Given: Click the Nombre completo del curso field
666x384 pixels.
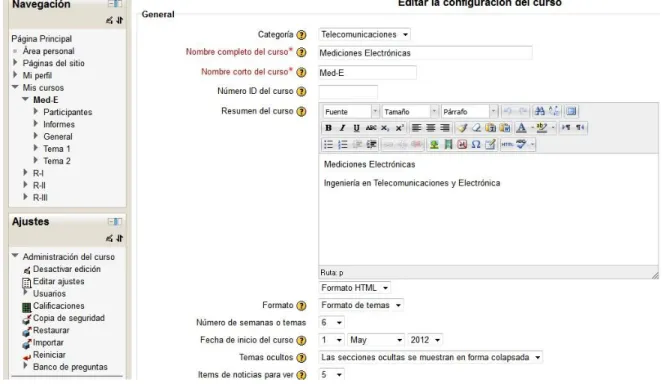Looking at the screenshot, I should tap(425, 53).
